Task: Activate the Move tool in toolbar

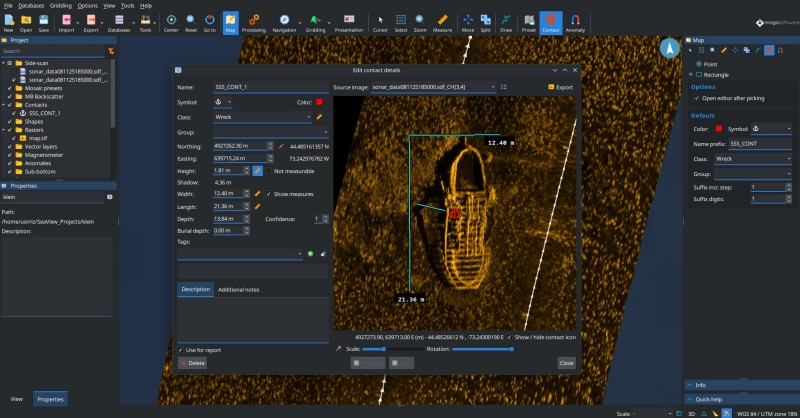Action: click(x=468, y=23)
